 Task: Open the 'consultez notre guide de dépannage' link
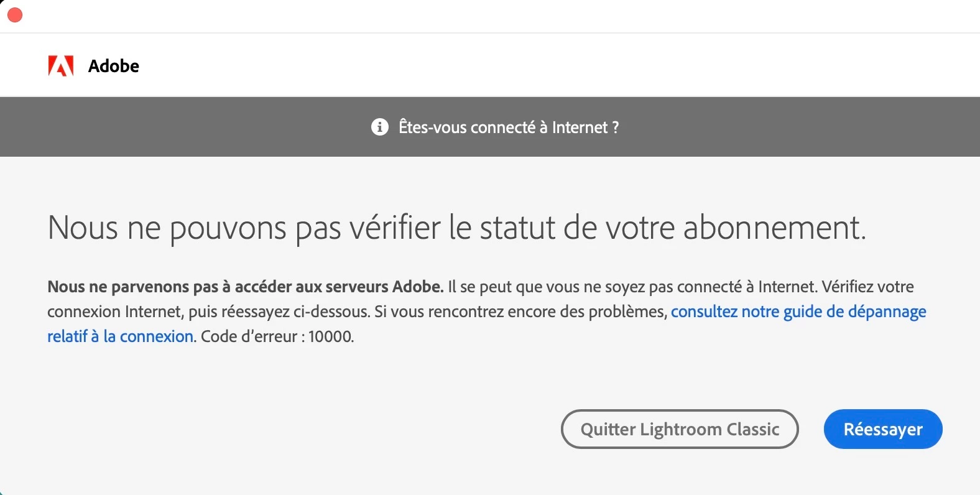[798, 312]
